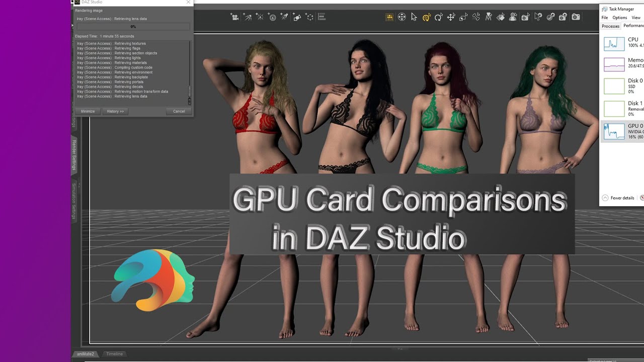Screen dimensions: 644x362
Task: Click the Create New Primitive icon
Action: tap(297, 17)
